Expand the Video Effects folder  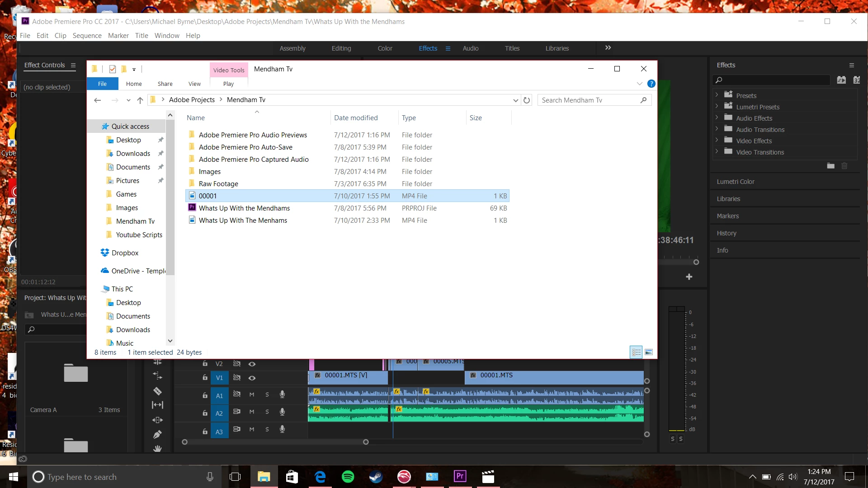click(x=717, y=141)
